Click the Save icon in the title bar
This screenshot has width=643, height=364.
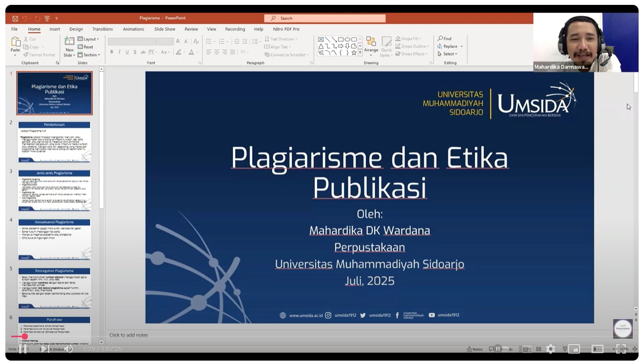tap(15, 18)
